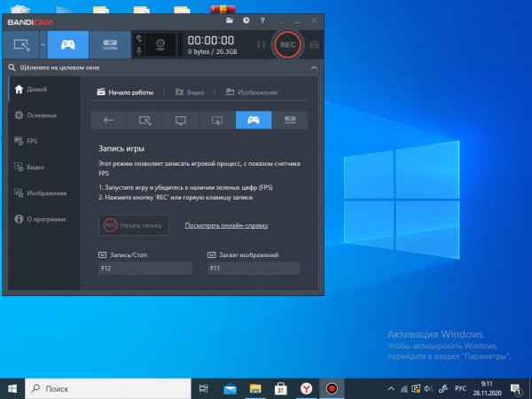Screen dimensions: 532x399
Task: Toggle the microphone icon
Action: coord(139,51)
